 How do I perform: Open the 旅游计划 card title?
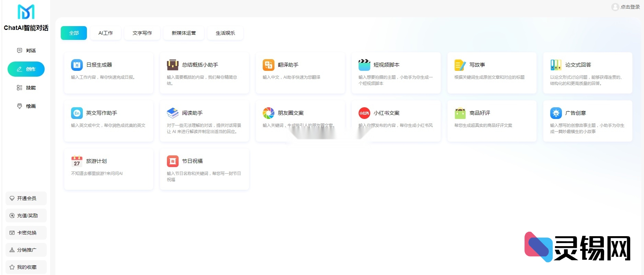coord(97,161)
